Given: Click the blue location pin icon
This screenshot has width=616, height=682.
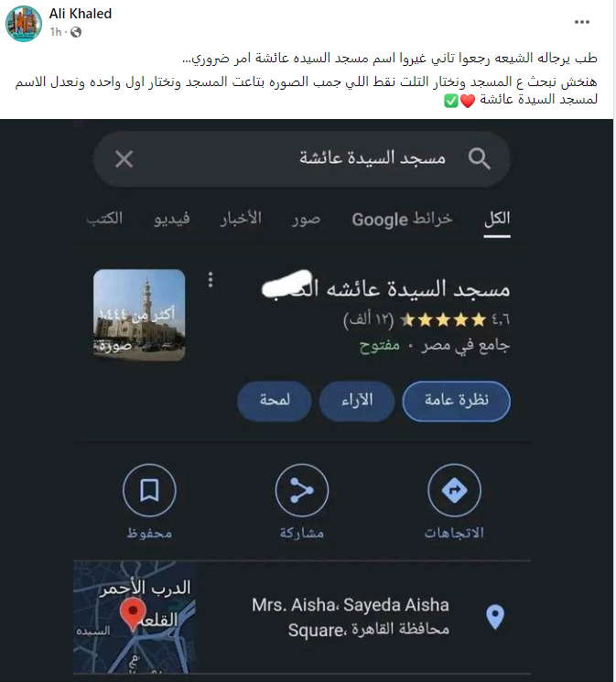Looking at the screenshot, I should point(495,616).
